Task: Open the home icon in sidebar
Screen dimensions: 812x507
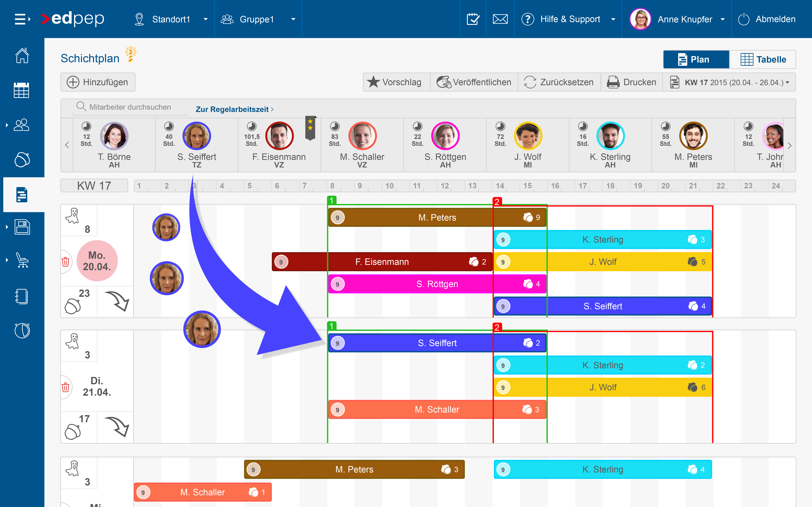Action: (22, 56)
